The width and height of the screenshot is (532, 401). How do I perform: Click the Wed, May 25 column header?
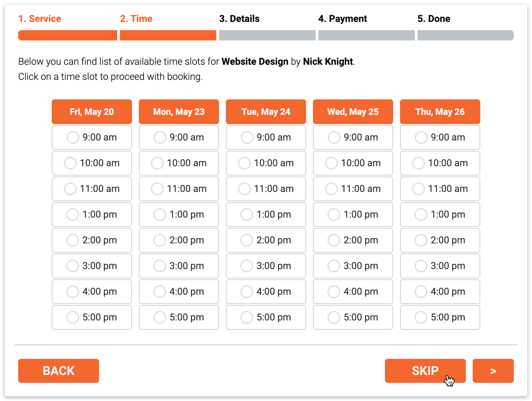tap(353, 111)
